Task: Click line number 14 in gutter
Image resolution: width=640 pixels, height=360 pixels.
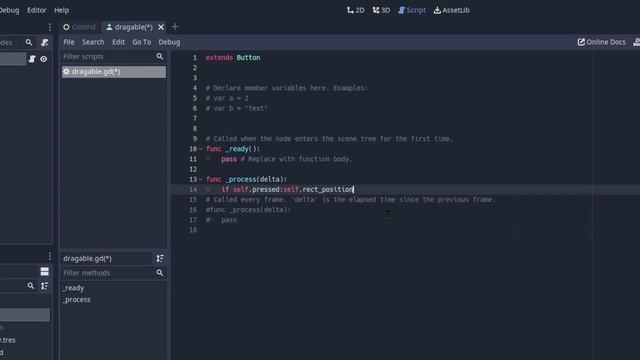Action: tap(193, 189)
